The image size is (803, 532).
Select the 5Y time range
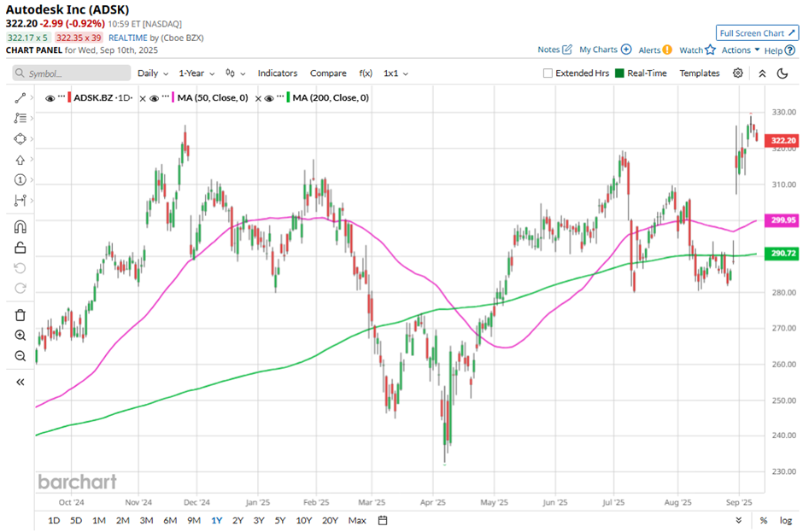(279, 520)
